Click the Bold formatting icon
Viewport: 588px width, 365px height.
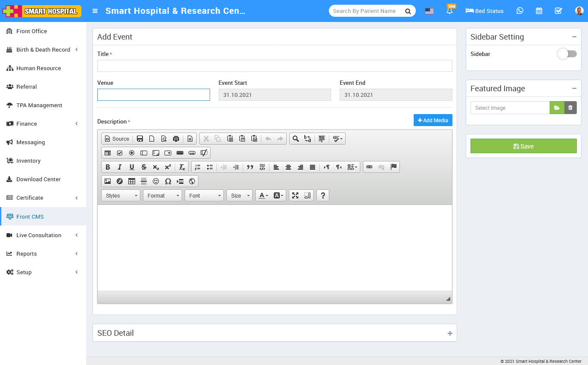(108, 167)
